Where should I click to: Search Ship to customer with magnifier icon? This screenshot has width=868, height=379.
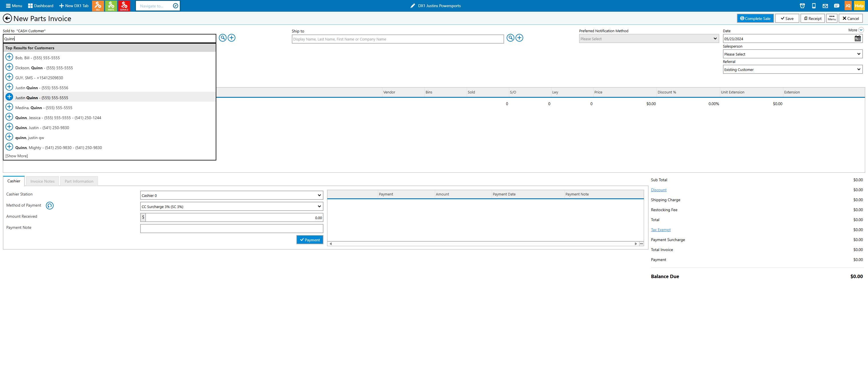click(x=510, y=38)
